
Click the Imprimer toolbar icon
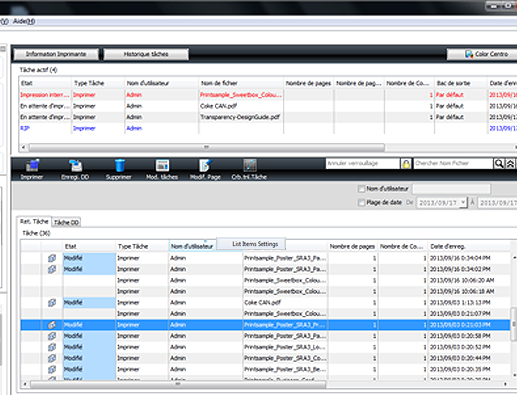32,165
